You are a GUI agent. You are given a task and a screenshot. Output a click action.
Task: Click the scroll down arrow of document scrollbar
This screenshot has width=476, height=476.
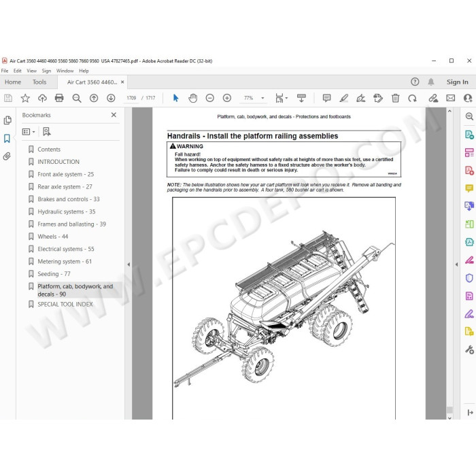(x=449, y=418)
